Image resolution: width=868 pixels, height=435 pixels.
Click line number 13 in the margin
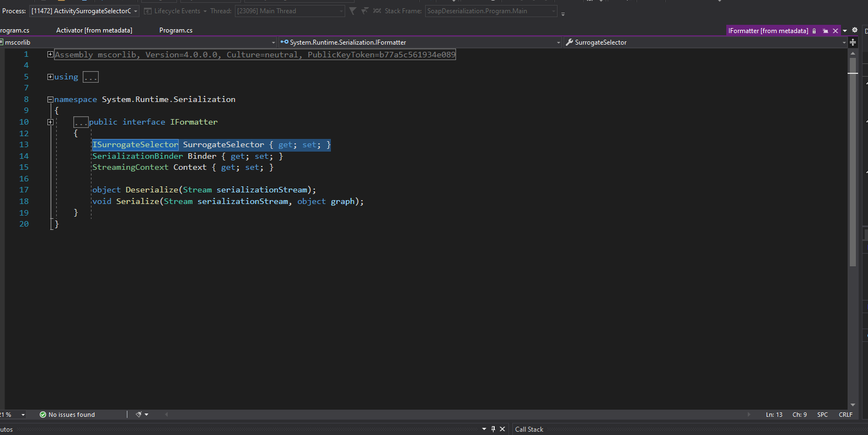click(24, 145)
